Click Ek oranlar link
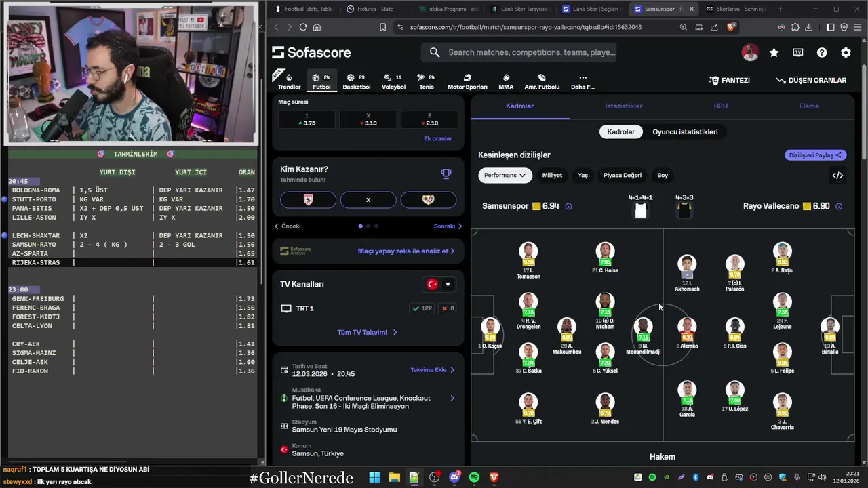Viewport: 868px width, 488px height. [438, 138]
